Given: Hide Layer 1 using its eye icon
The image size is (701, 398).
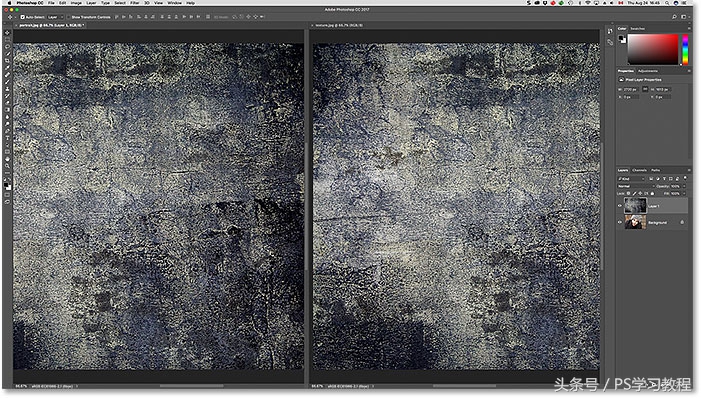Looking at the screenshot, I should coord(620,206).
